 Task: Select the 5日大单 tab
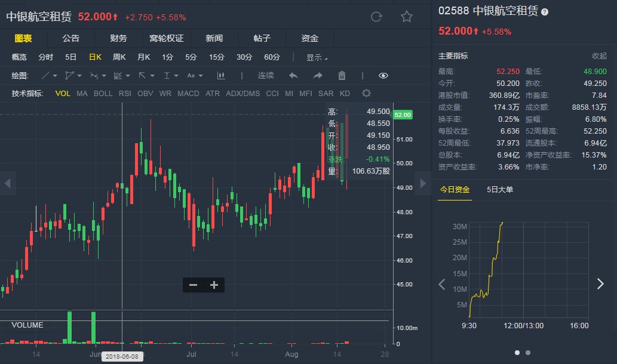point(500,190)
